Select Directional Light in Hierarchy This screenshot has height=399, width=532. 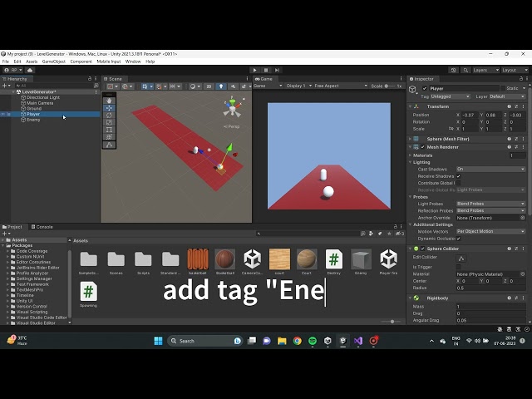[43, 97]
